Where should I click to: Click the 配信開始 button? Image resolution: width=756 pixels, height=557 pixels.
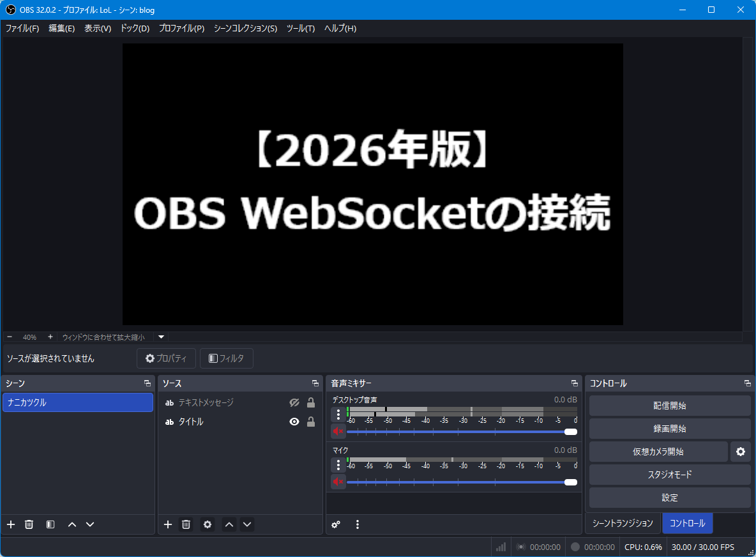[x=669, y=406]
